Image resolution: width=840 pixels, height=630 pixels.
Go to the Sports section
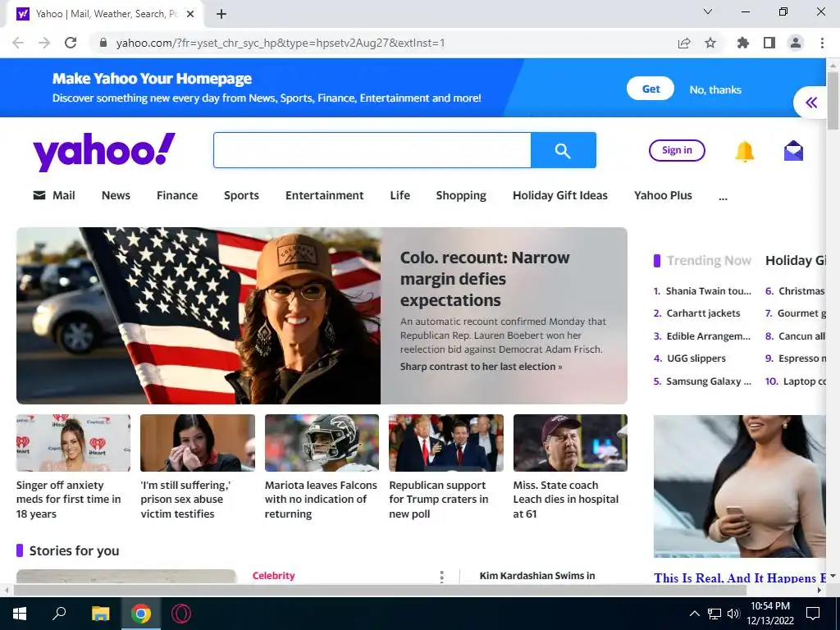click(241, 195)
